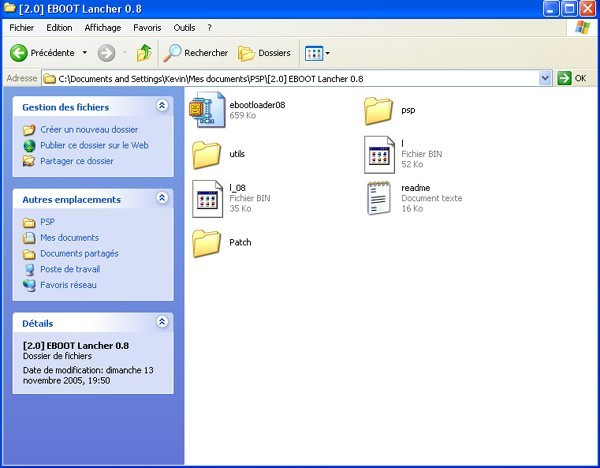Select the l_08 BIN file icon
Screen dimensions: 600x468
click(x=207, y=199)
